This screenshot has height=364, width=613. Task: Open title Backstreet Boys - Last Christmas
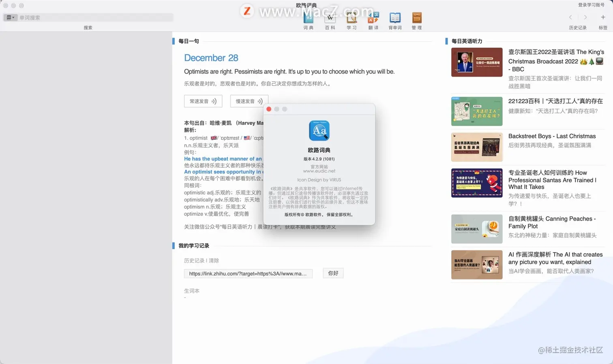click(552, 136)
